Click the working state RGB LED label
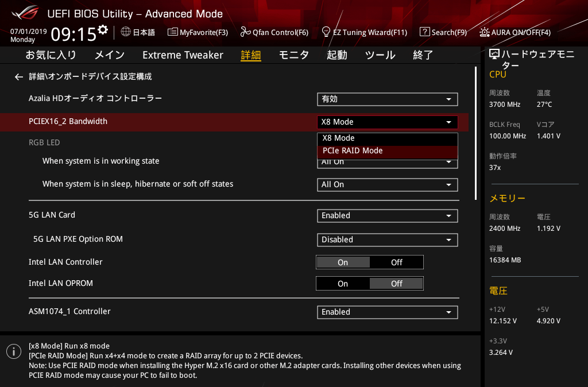 101,161
